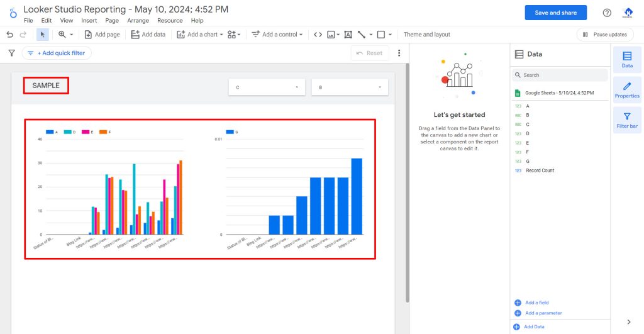Click the URL embed code icon
The image size is (644, 334).
[318, 35]
